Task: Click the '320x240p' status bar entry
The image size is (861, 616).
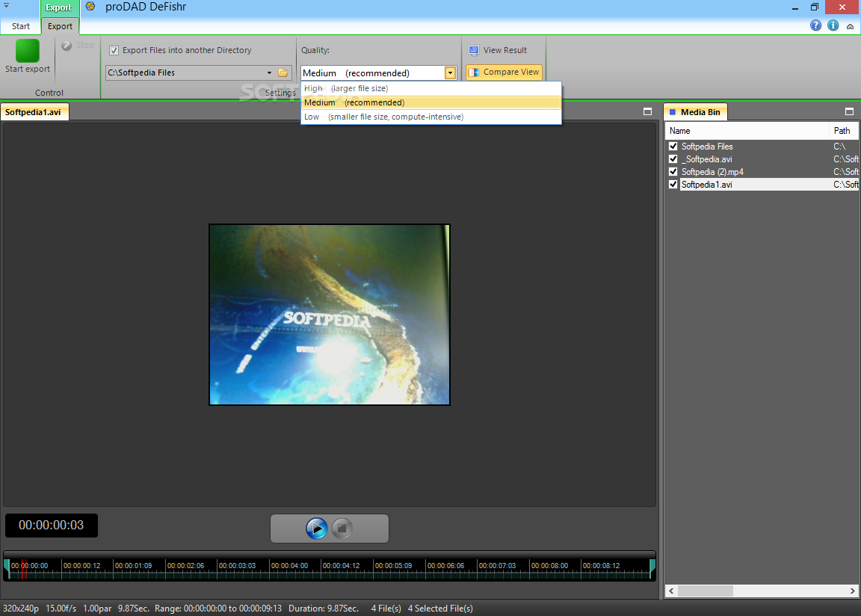Action: (21, 609)
